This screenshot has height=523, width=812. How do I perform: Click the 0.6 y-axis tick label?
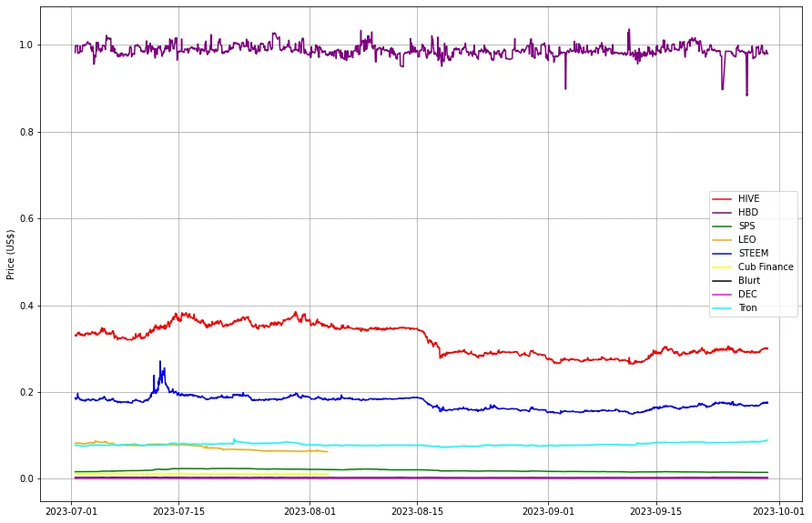(x=25, y=219)
